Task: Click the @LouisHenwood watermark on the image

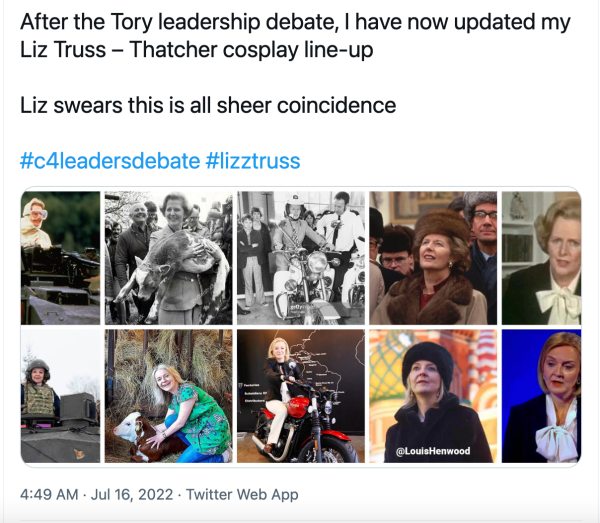Action: click(433, 452)
